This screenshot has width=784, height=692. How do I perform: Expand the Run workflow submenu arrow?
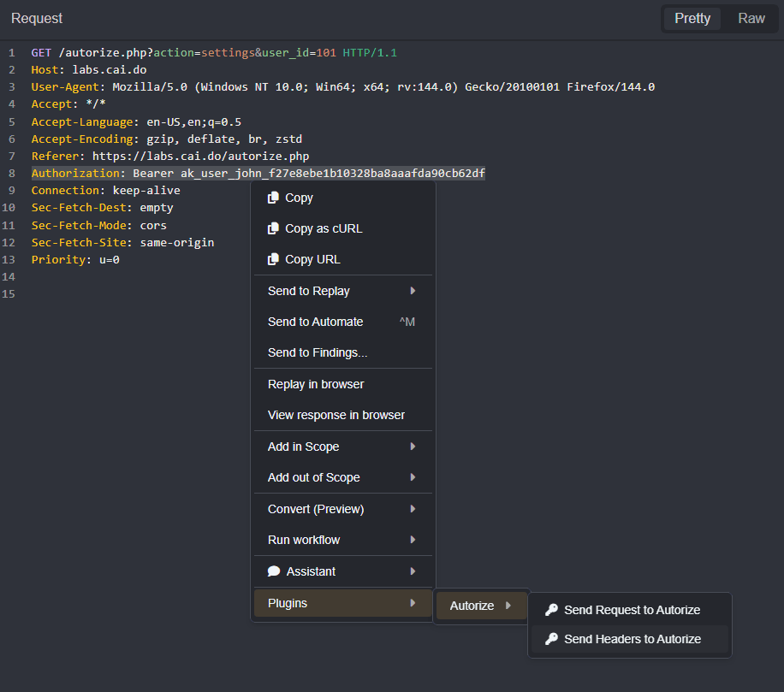[x=413, y=540]
